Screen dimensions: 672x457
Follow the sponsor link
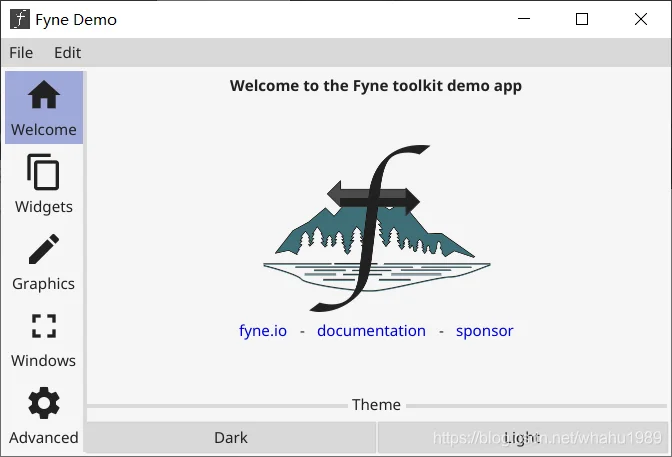tap(484, 331)
